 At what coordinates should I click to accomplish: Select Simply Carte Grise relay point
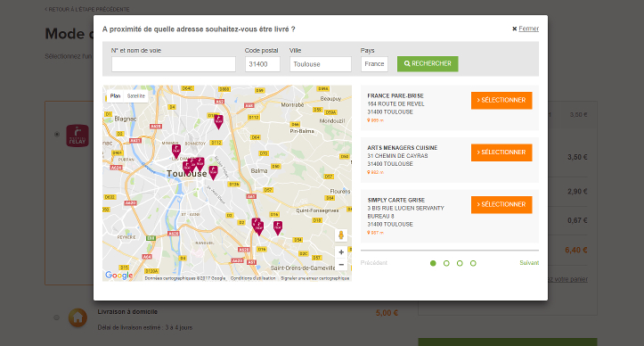[x=501, y=204]
